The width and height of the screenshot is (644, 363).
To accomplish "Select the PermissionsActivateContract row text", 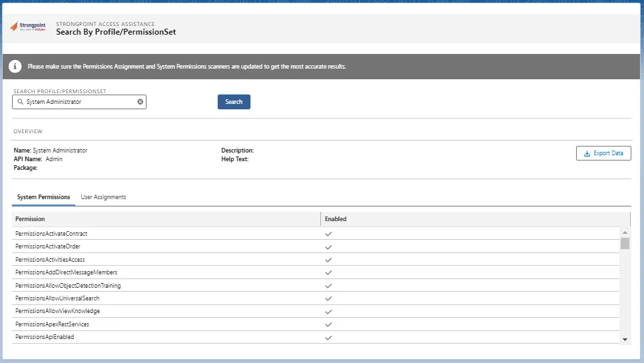I will 51,234.
